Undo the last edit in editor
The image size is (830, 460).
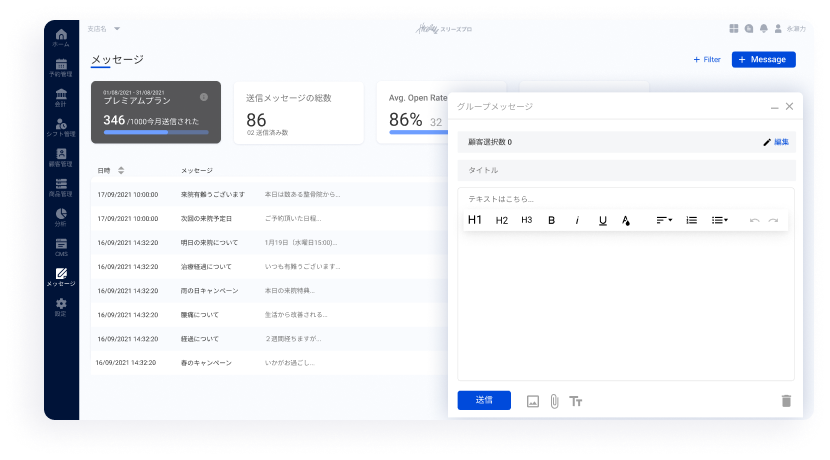(x=754, y=220)
